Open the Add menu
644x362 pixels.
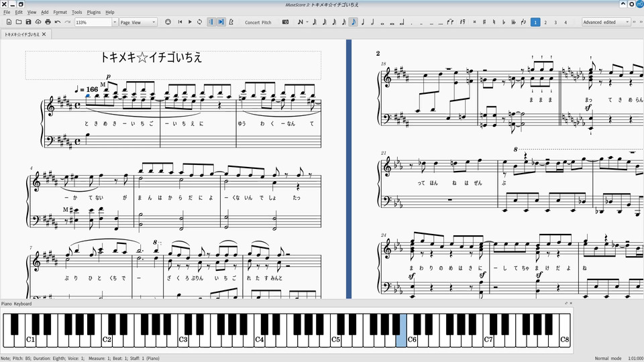pyautogui.click(x=45, y=12)
